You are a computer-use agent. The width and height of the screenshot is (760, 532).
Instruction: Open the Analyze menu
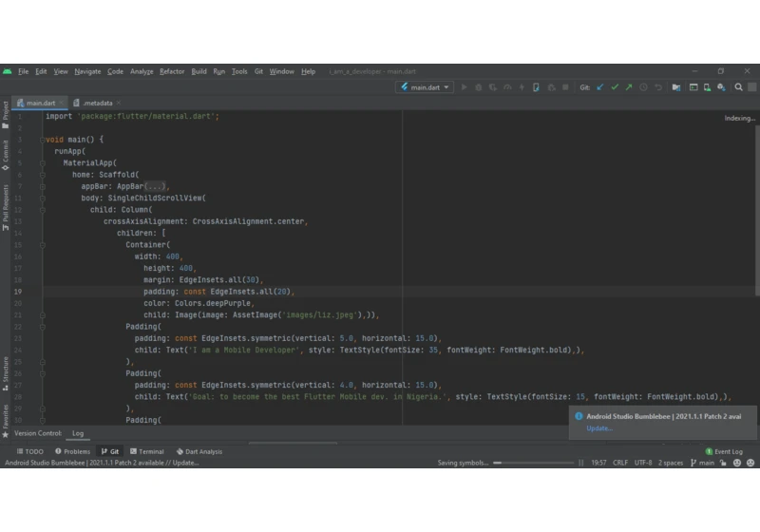[x=142, y=71]
